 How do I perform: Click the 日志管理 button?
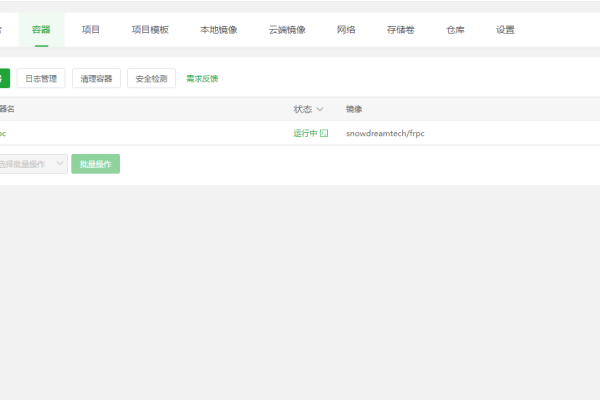coord(41,78)
